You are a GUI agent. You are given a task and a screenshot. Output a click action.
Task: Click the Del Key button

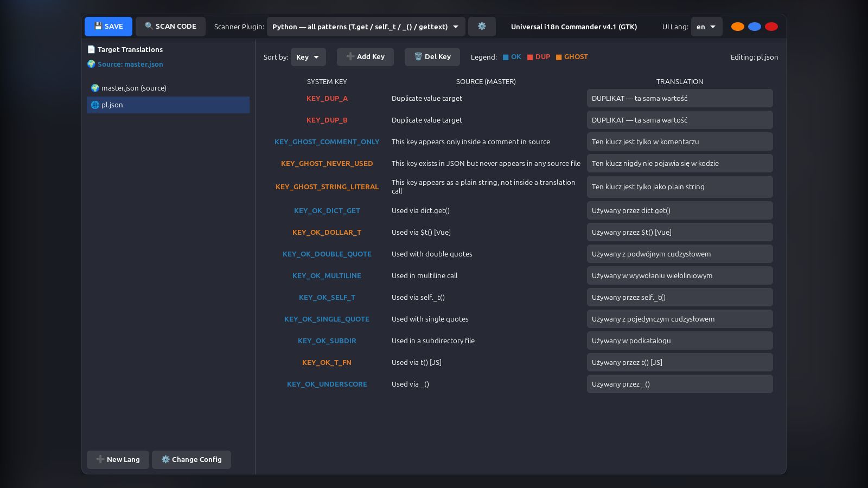click(x=432, y=57)
